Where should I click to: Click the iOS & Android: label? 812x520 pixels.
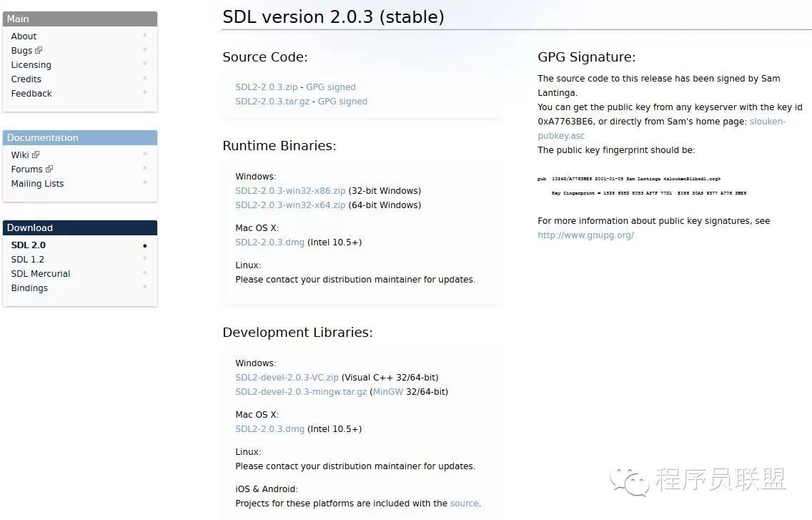click(267, 489)
